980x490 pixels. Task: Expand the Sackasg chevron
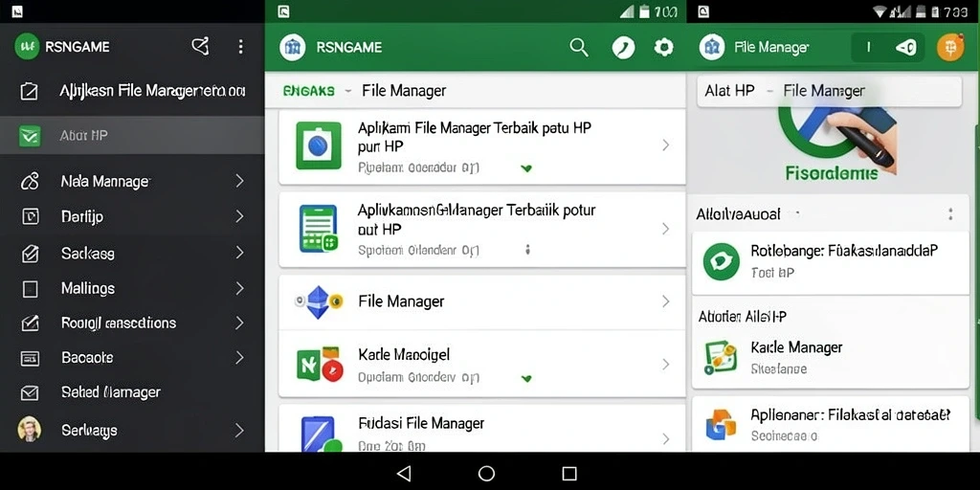click(239, 253)
